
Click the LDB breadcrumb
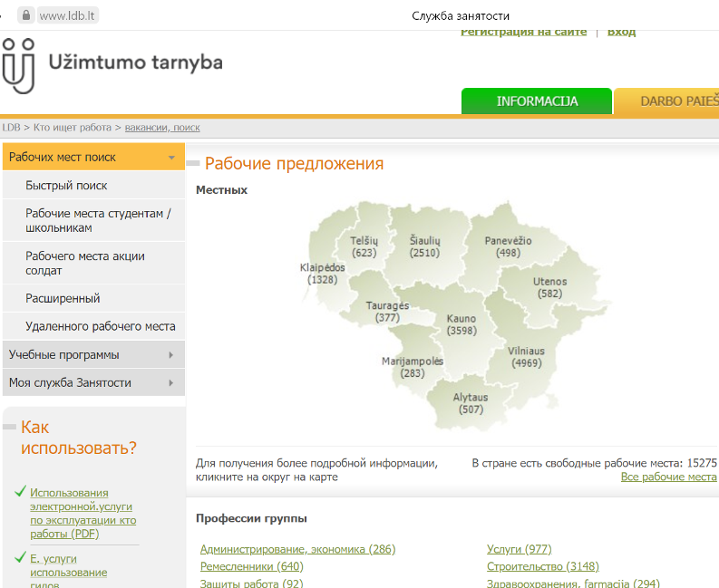12,128
